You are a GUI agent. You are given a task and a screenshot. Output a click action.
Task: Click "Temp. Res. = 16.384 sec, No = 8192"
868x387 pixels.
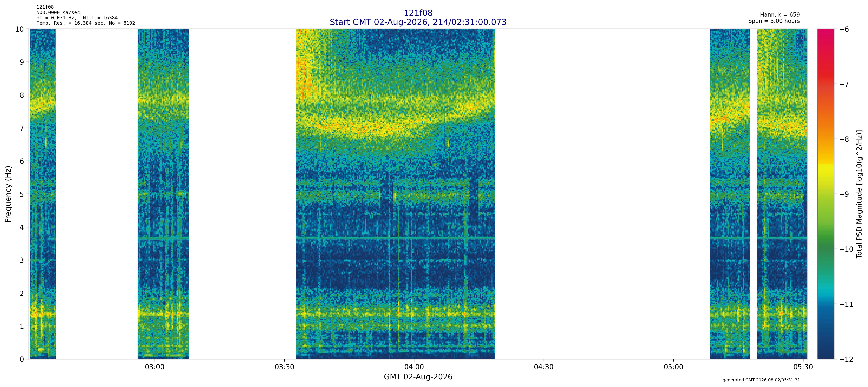click(x=86, y=23)
